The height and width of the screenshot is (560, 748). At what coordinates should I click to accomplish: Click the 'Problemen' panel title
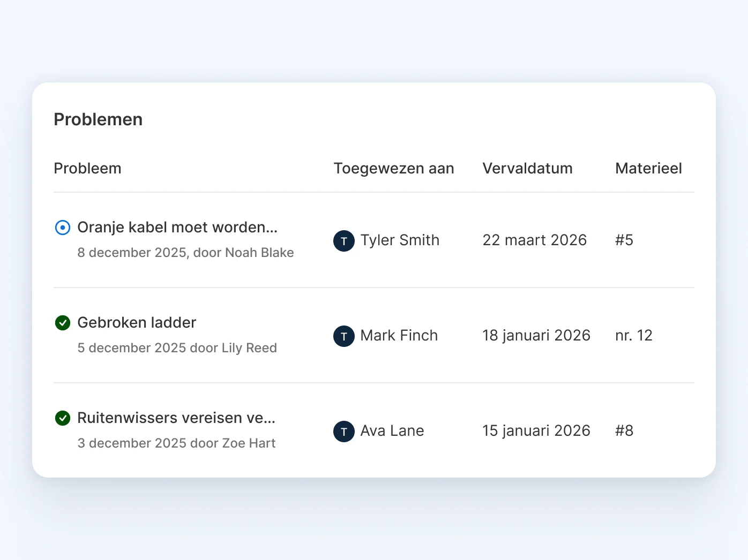click(98, 119)
